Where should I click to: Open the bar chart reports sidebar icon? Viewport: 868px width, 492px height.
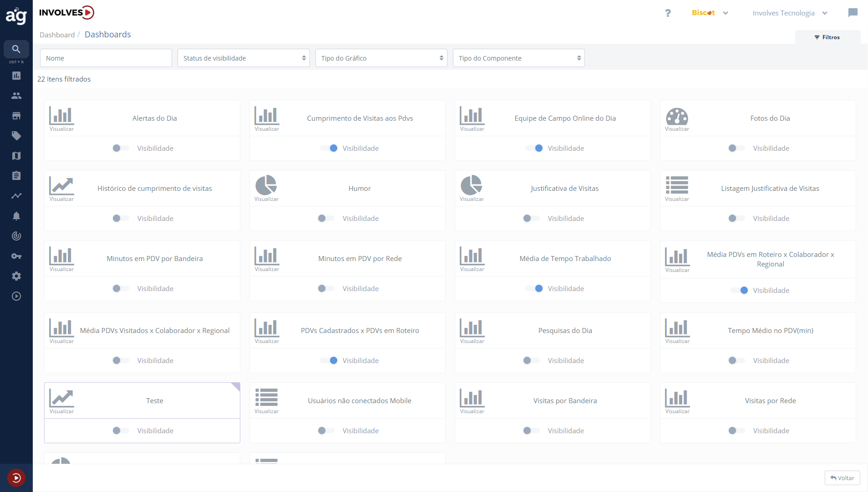point(16,76)
